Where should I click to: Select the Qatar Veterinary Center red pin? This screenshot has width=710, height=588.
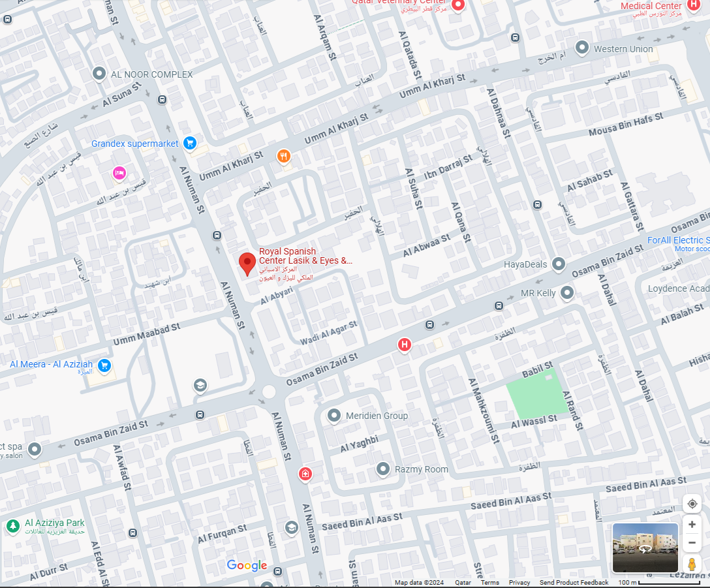[x=458, y=5]
